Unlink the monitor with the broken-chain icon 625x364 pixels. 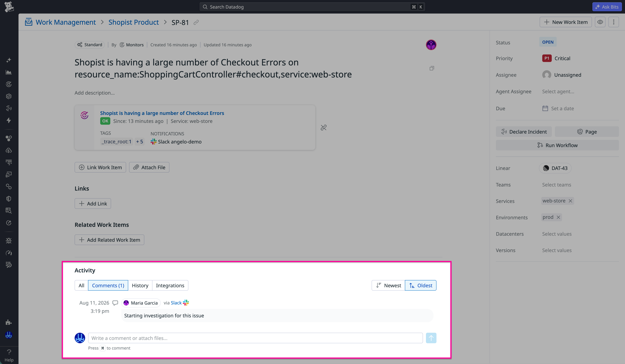324,127
